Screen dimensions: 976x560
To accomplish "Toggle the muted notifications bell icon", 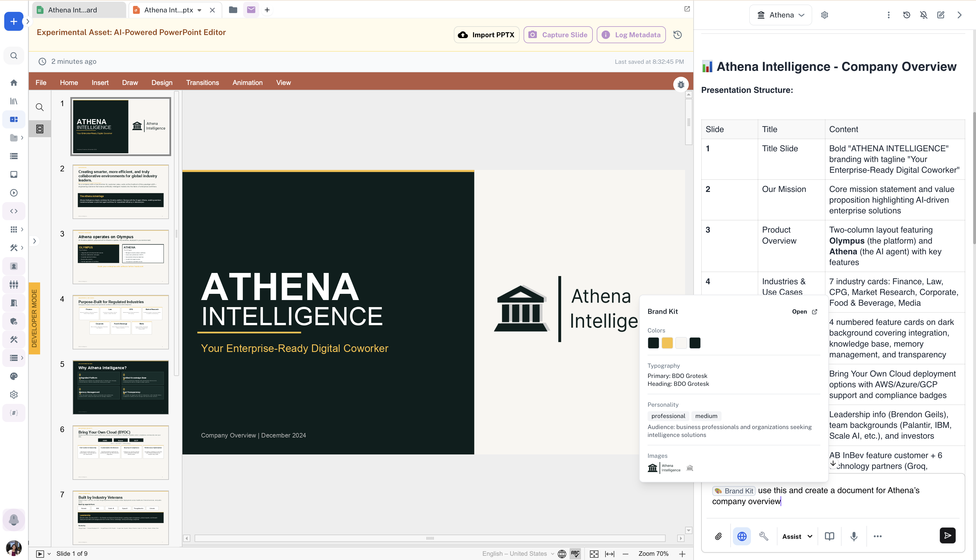I will (x=923, y=15).
